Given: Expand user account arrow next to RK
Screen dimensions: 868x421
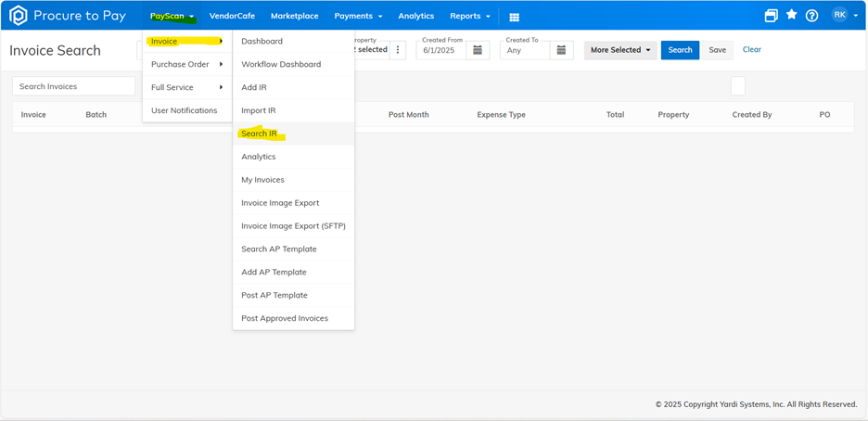Looking at the screenshot, I should coord(855,16).
